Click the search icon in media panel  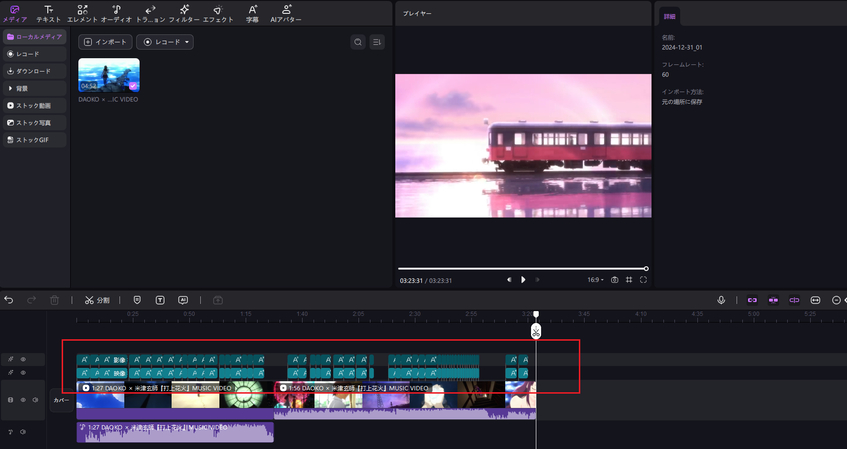point(358,42)
